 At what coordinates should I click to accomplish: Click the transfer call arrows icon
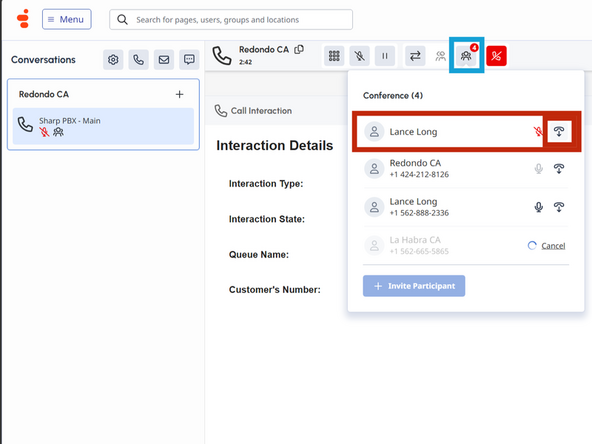click(x=415, y=56)
